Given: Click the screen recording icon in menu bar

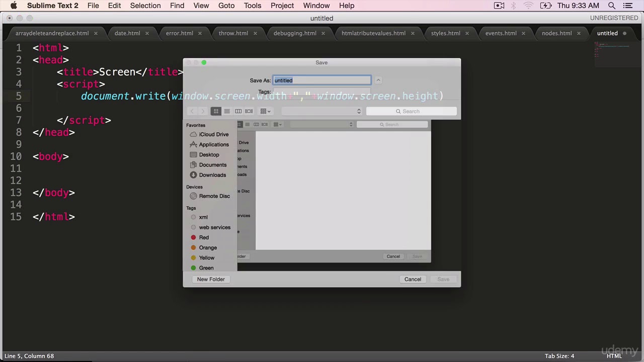Looking at the screenshot, I should point(499,6).
